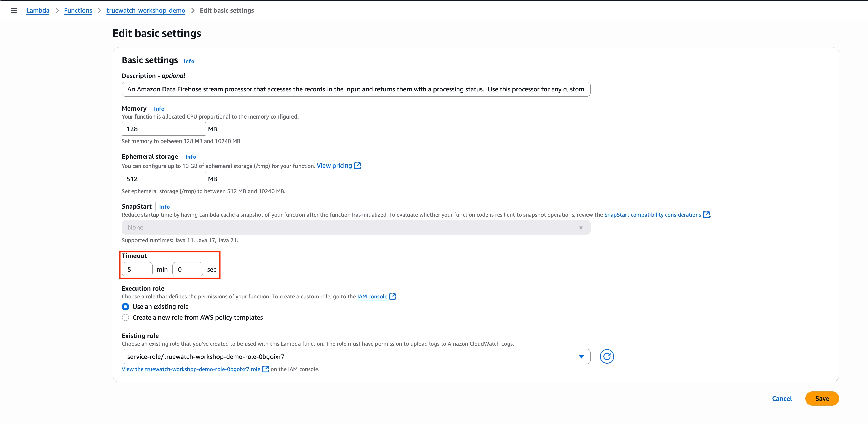
Task: Select Use an existing role option
Action: 125,307
